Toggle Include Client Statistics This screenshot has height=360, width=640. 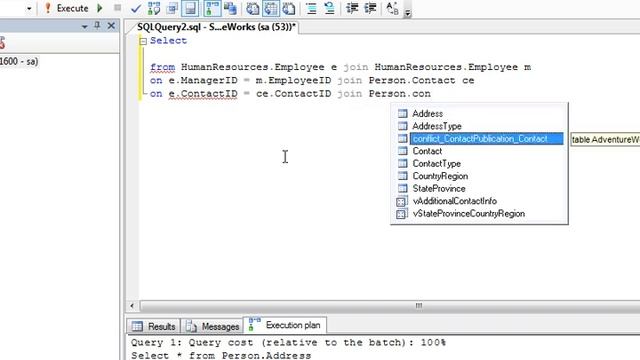coord(230,8)
